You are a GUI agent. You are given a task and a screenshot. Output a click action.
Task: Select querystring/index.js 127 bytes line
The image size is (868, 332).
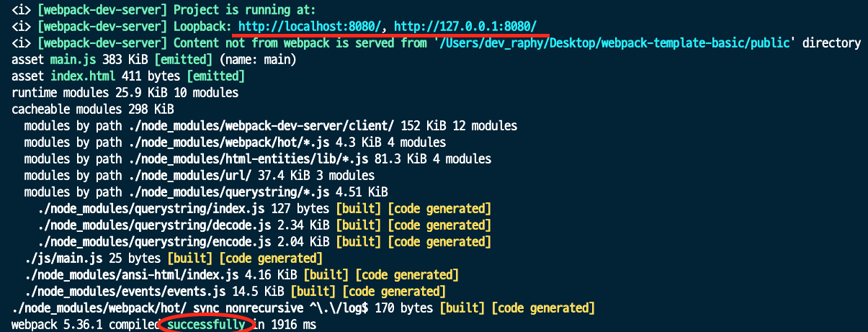coord(264,209)
